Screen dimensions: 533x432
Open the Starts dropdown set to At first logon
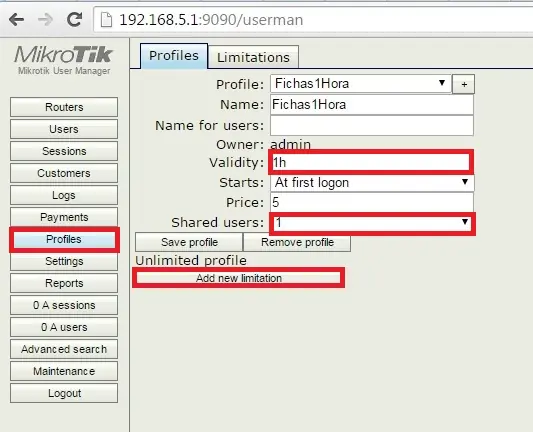click(x=372, y=183)
